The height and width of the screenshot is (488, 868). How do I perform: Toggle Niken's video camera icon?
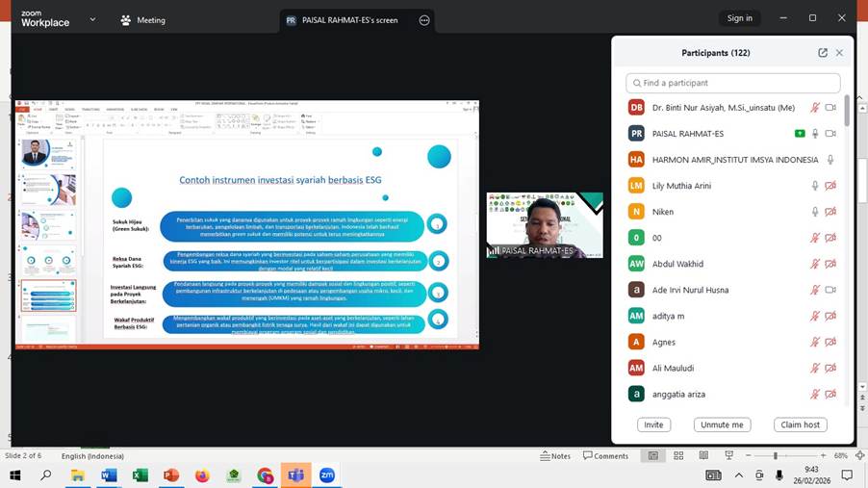[x=830, y=212]
